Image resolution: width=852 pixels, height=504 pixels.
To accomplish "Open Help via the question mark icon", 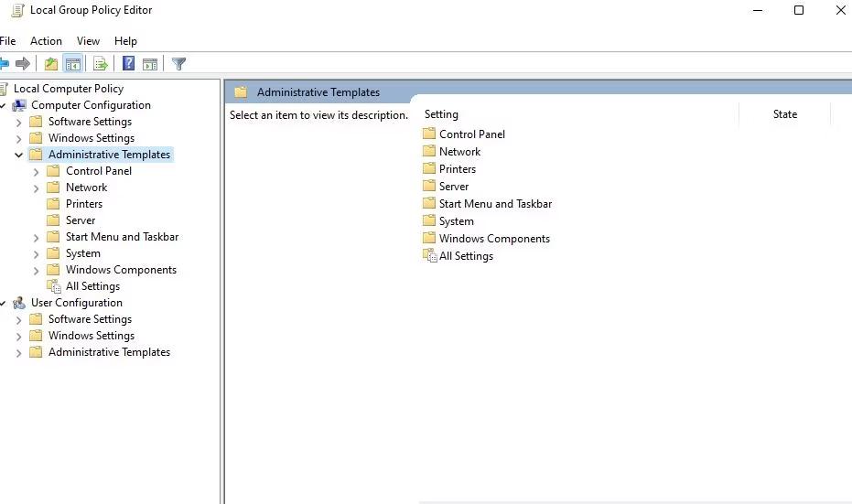I will [128, 63].
